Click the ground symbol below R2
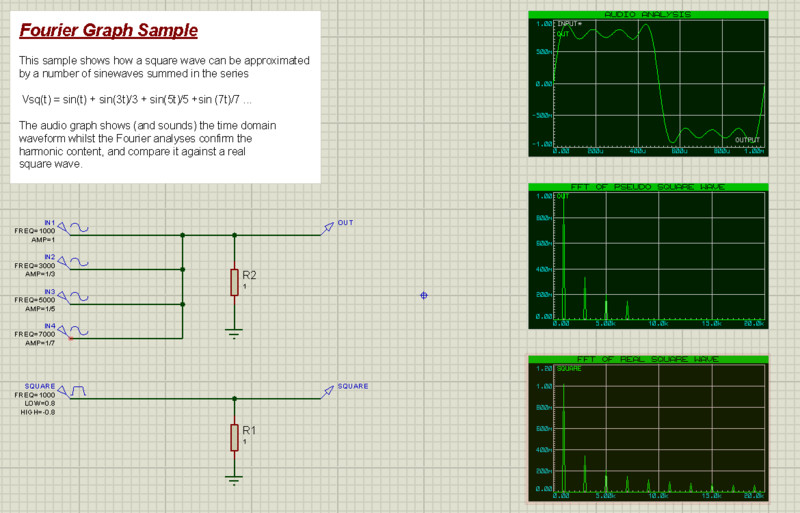 pos(234,334)
